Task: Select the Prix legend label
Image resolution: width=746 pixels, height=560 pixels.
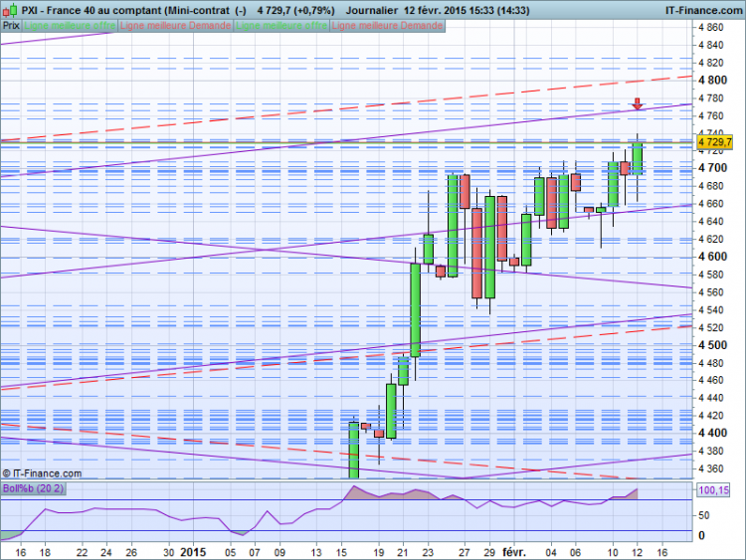Action: pyautogui.click(x=11, y=26)
